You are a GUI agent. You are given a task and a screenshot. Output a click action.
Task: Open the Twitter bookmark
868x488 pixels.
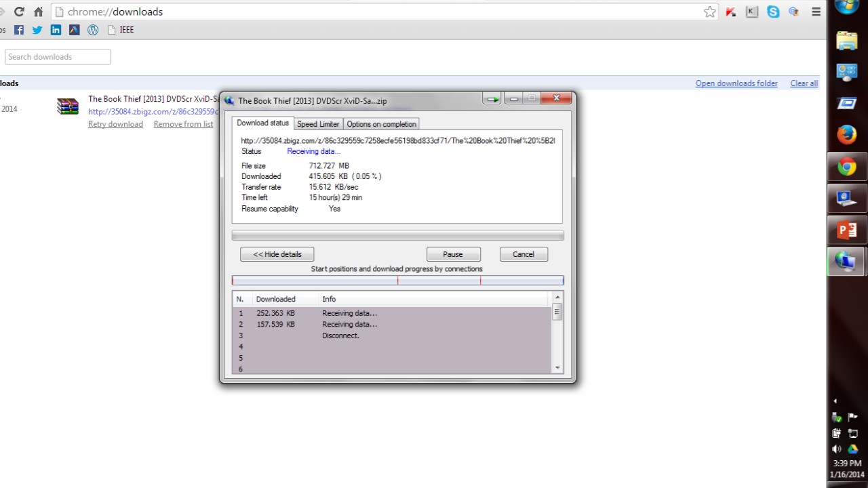coord(37,30)
